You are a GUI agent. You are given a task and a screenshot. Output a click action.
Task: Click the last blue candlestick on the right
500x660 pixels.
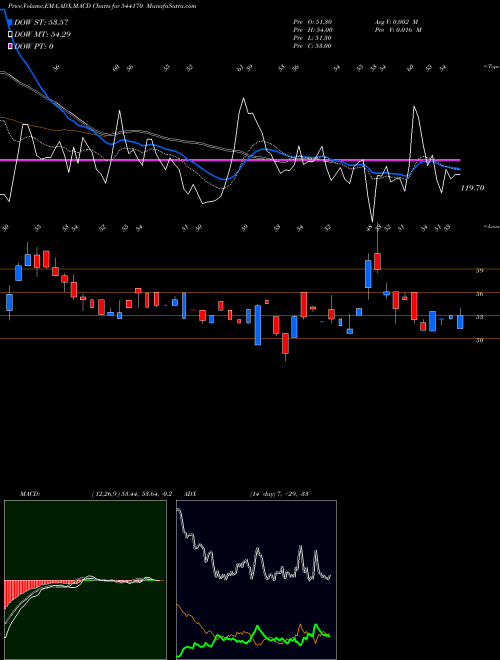coord(460,322)
